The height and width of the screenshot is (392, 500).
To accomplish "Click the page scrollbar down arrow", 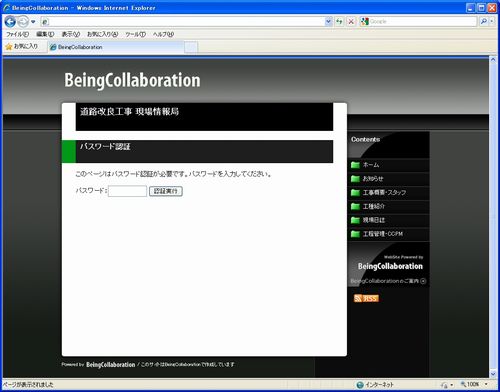I will pyautogui.click(x=493, y=374).
